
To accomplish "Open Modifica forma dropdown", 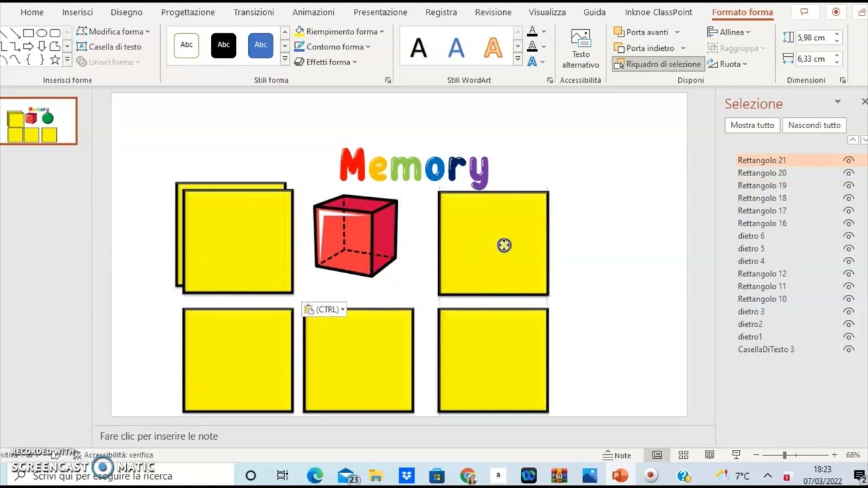I will 113,32.
